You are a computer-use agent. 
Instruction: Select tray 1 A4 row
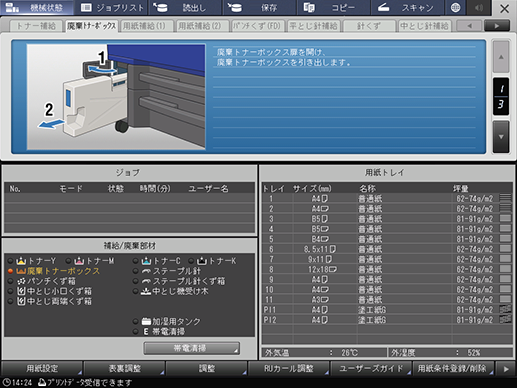click(x=387, y=199)
